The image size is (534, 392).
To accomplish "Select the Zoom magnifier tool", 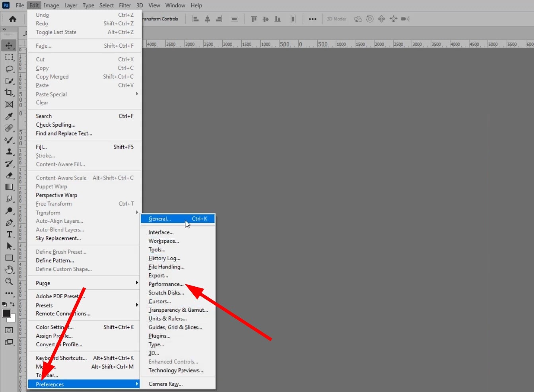I will pyautogui.click(x=9, y=282).
